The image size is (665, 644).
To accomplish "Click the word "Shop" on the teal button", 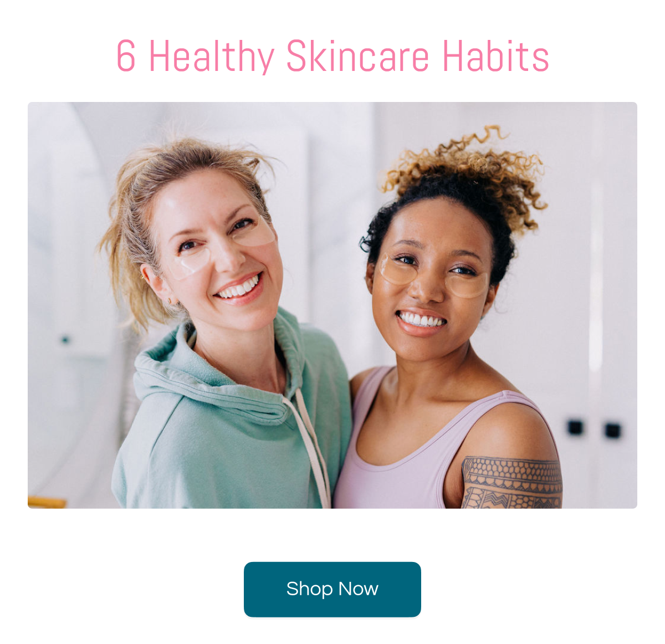I will coord(310,589).
